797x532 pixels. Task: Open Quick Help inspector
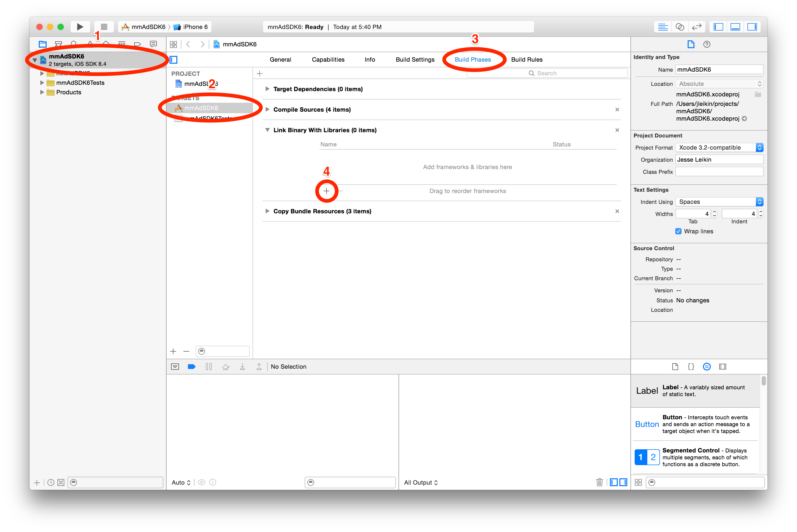(x=707, y=45)
